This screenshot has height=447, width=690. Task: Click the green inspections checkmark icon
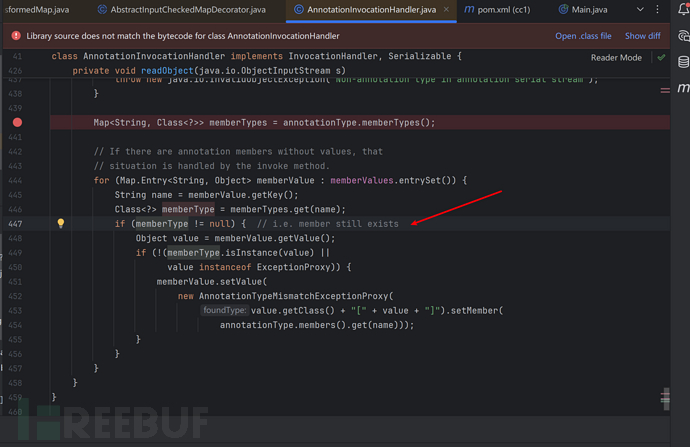pyautogui.click(x=661, y=58)
